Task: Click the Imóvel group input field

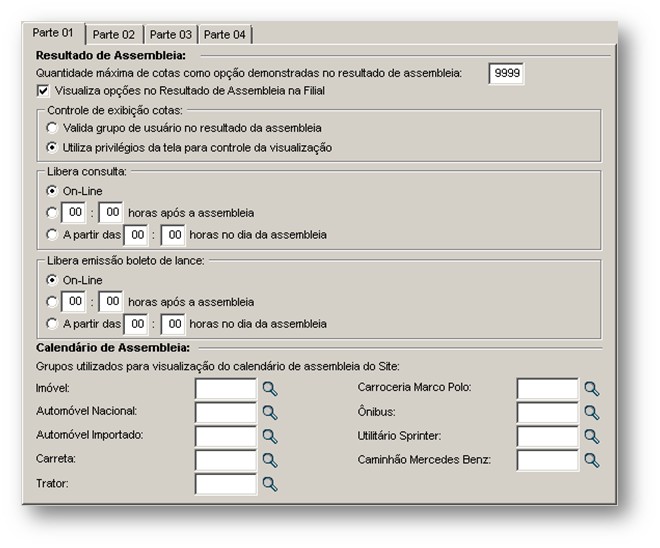Action: click(x=226, y=388)
